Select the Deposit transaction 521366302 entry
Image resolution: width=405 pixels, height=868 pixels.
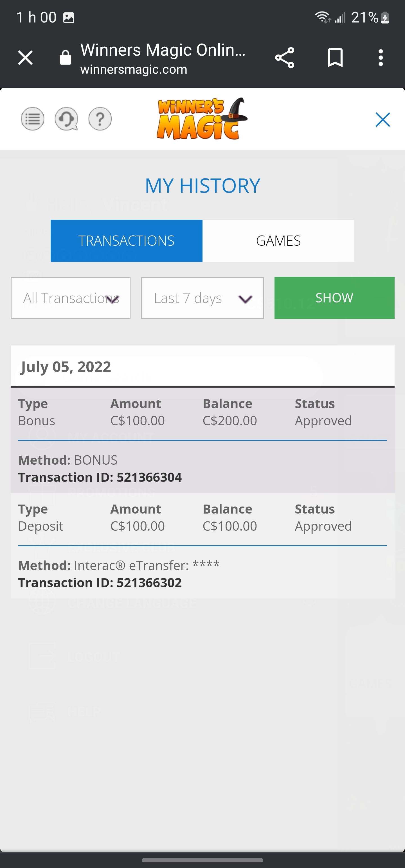[202, 546]
